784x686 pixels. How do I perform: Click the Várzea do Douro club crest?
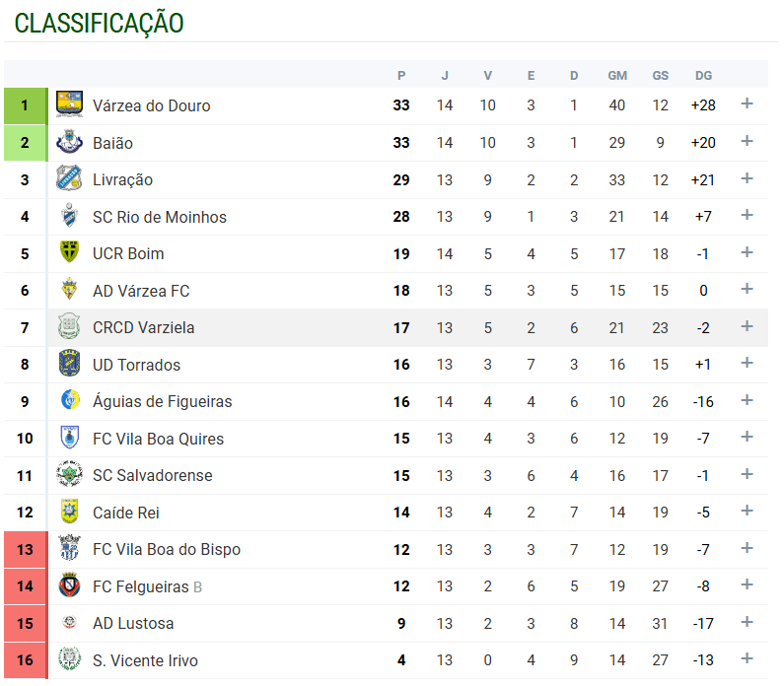coord(69,105)
